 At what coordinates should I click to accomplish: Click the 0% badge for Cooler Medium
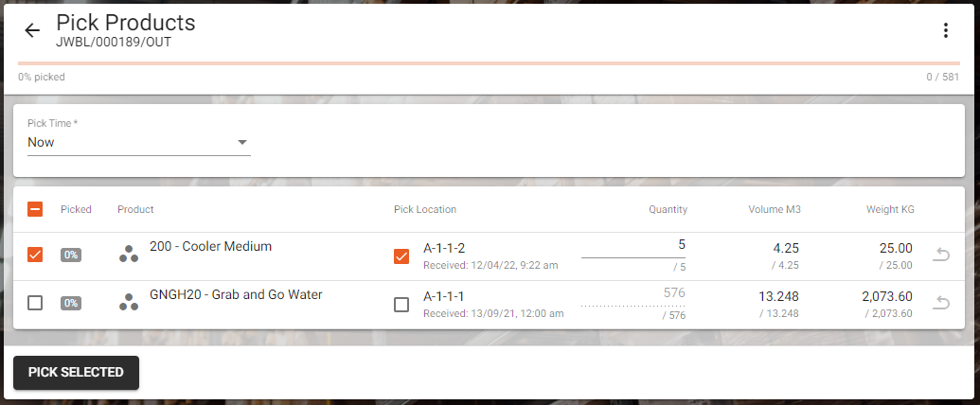[x=72, y=255]
